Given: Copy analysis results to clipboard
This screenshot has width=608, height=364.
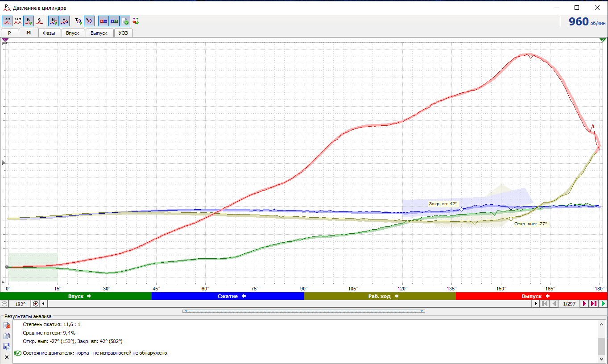Looking at the screenshot, I should (6, 336).
